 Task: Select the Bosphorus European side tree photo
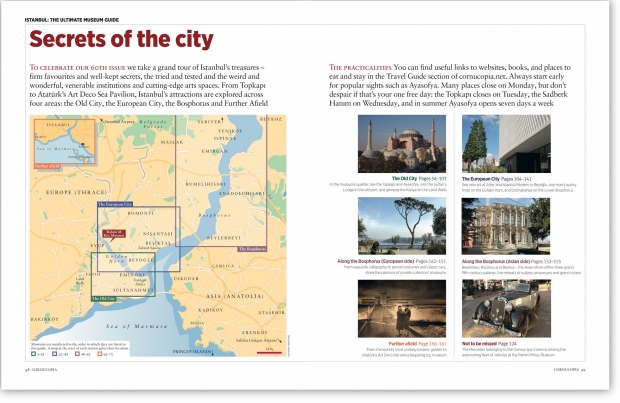click(402, 225)
